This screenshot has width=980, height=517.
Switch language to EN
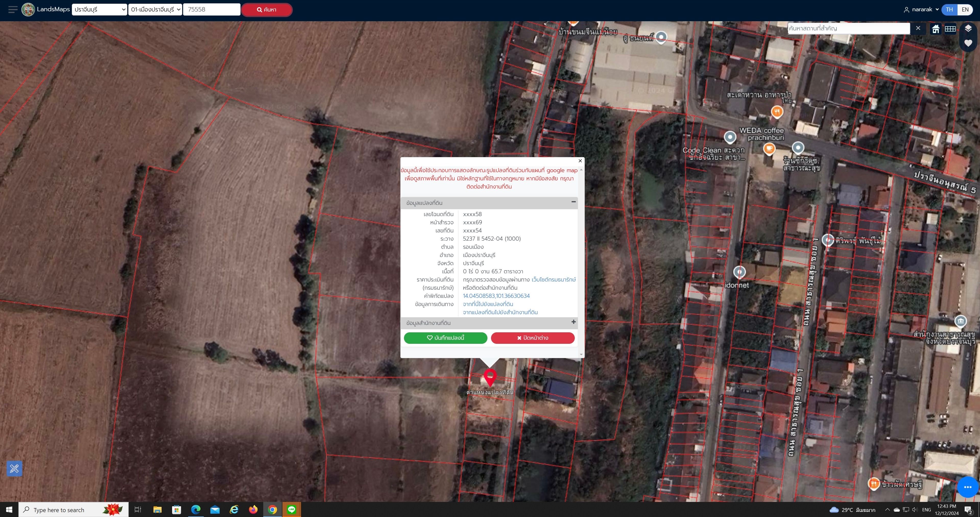965,9
